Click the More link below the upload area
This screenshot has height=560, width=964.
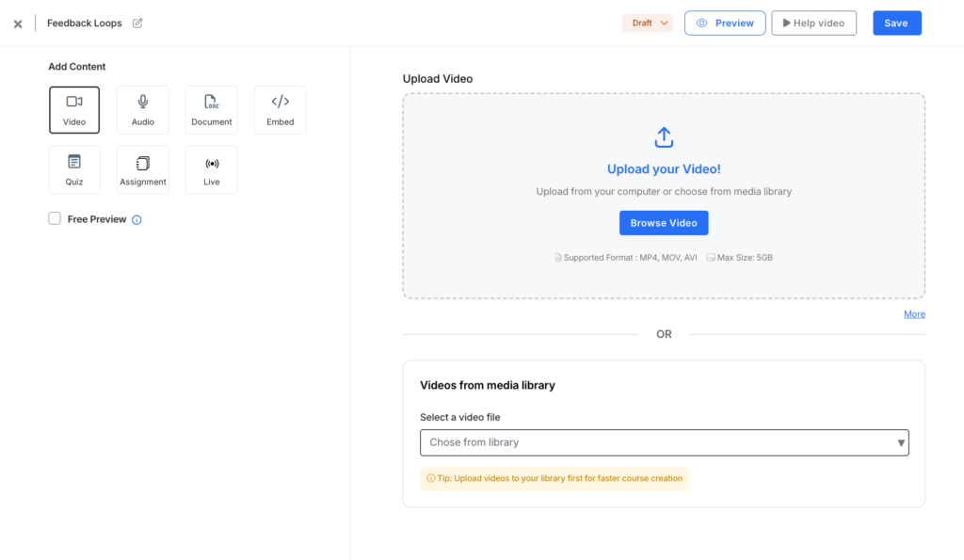(914, 313)
